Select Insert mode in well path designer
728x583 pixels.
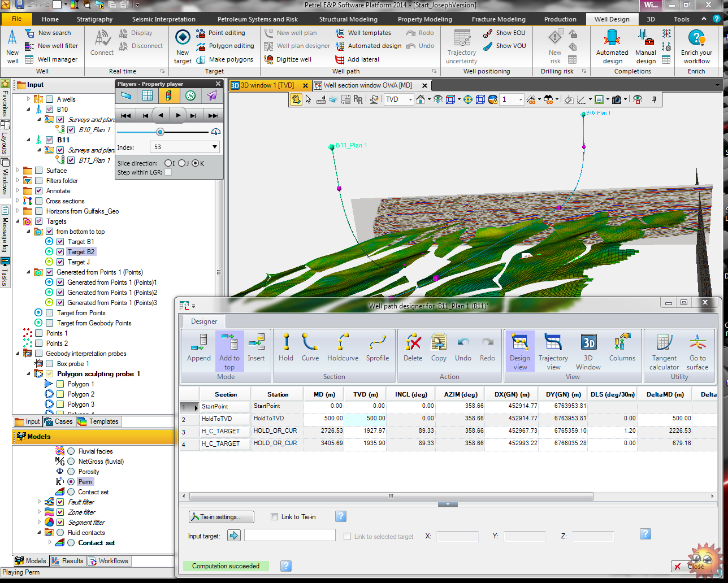tap(256, 348)
